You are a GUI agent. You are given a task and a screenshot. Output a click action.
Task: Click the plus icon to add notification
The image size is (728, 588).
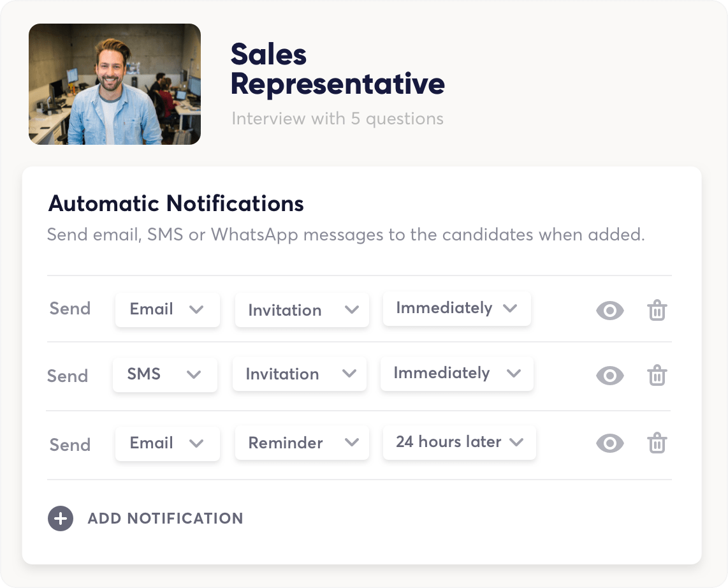61,518
